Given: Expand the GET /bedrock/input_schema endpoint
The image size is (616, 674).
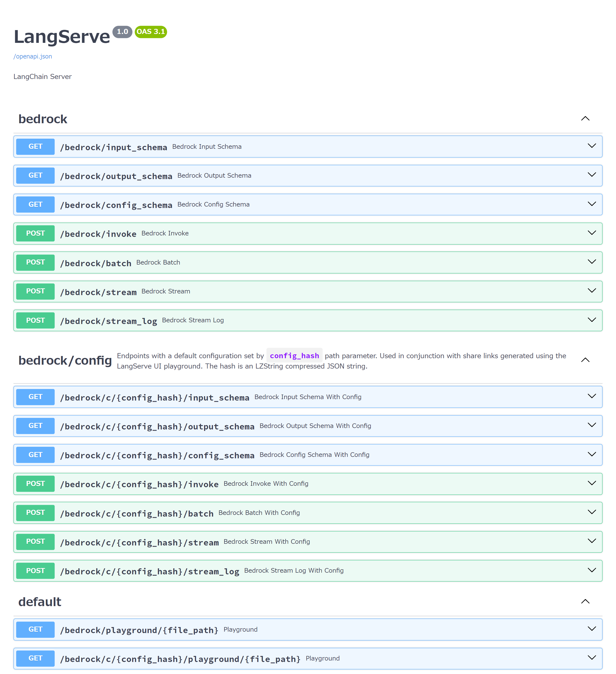Looking at the screenshot, I should pos(592,146).
